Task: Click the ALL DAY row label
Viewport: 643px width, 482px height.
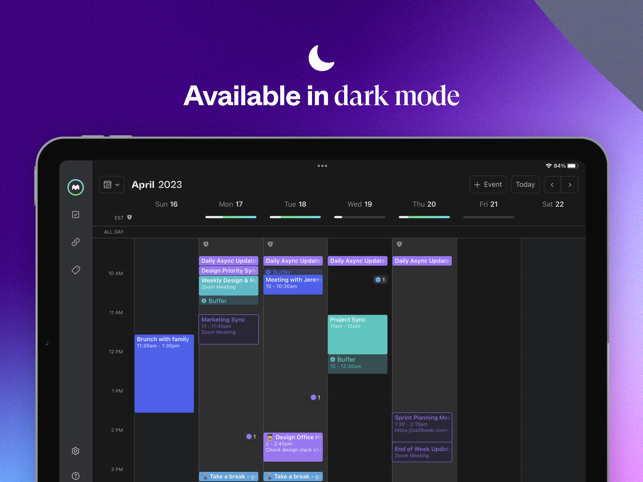Action: coord(114,232)
